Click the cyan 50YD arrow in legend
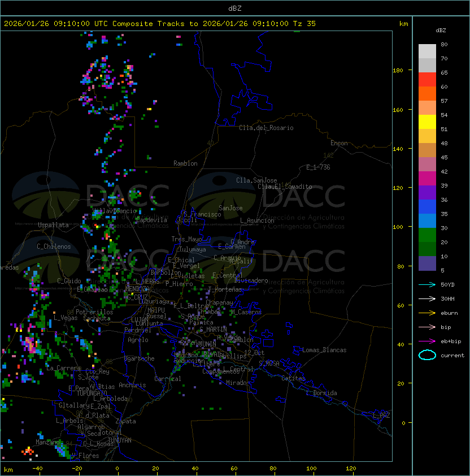Viewport: 470px width, 476px height. [428, 284]
